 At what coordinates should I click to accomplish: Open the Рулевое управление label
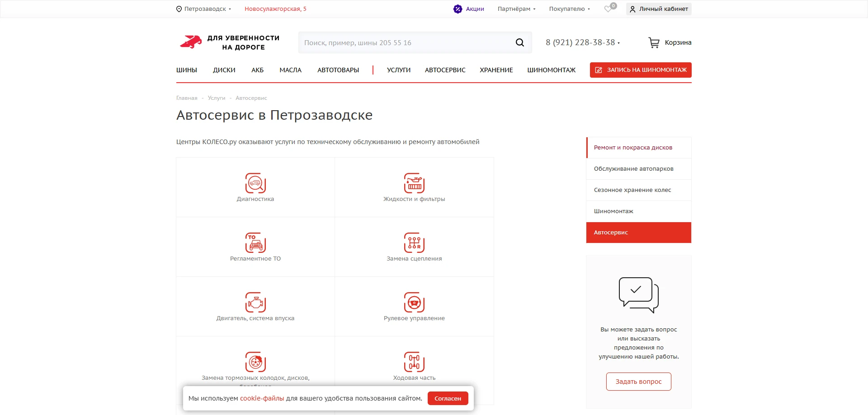(414, 318)
